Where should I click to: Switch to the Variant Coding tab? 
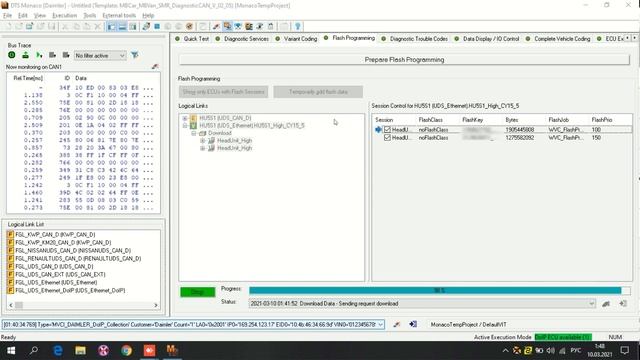point(297,39)
